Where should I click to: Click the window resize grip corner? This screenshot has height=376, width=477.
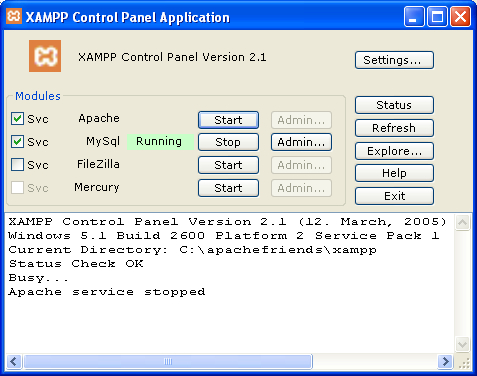pos(464,363)
